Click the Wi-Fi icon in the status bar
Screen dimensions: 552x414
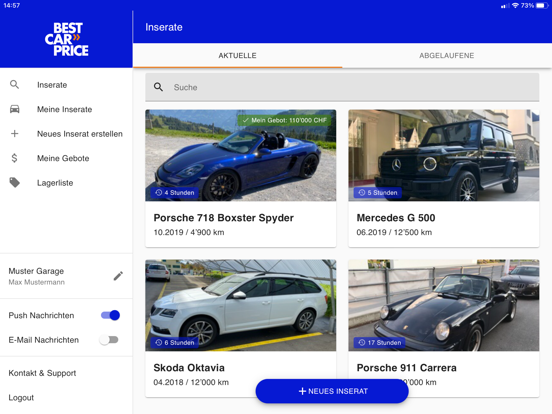pyautogui.click(x=515, y=6)
